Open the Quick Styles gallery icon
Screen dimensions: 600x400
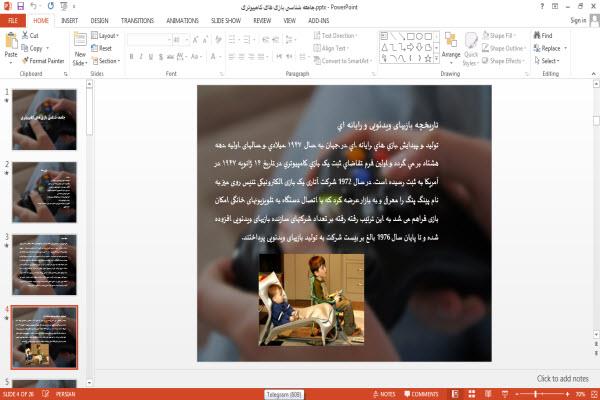pyautogui.click(x=471, y=40)
